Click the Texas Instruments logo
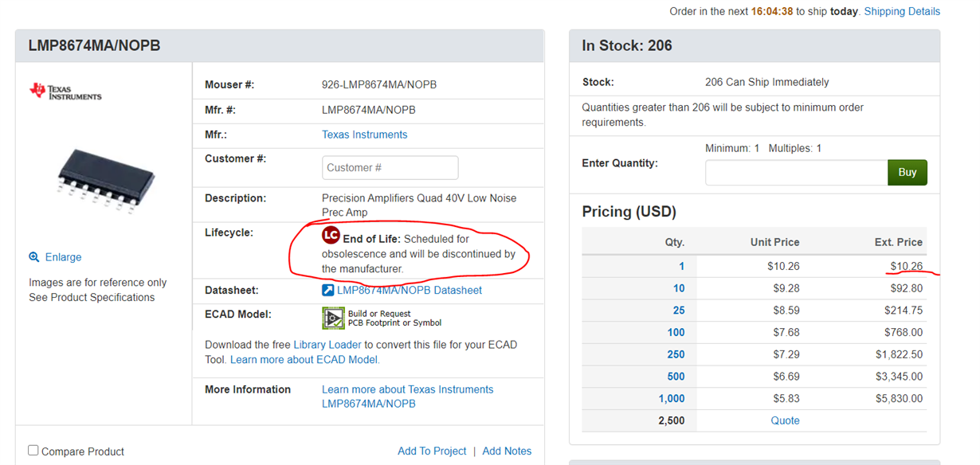The height and width of the screenshot is (465, 980). (65, 92)
